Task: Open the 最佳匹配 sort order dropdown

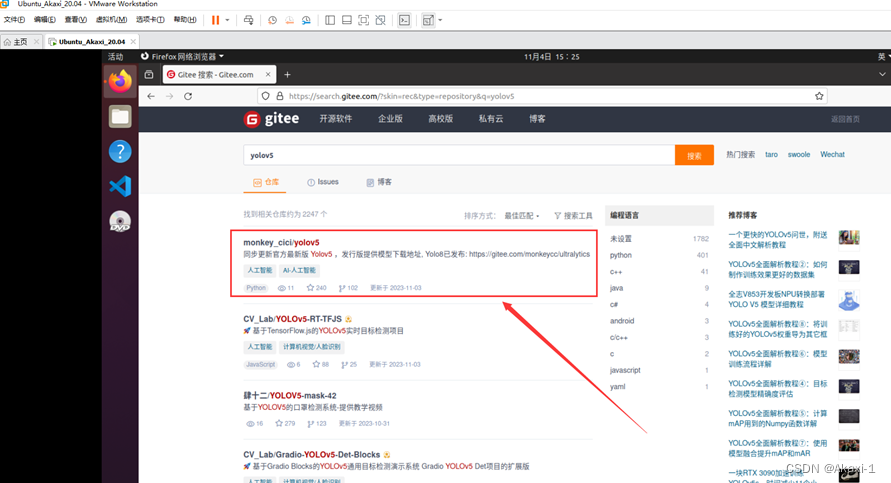Action: point(522,215)
